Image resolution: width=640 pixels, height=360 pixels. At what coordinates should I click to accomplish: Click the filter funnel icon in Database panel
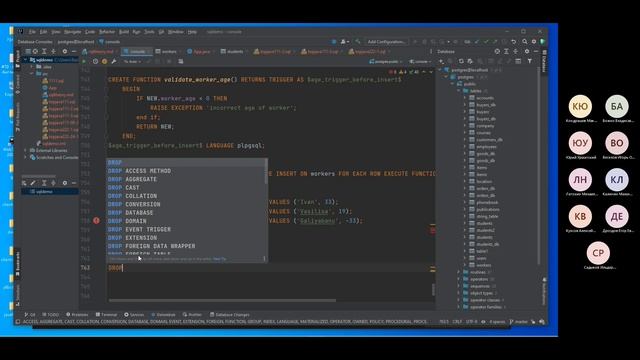coord(530,61)
